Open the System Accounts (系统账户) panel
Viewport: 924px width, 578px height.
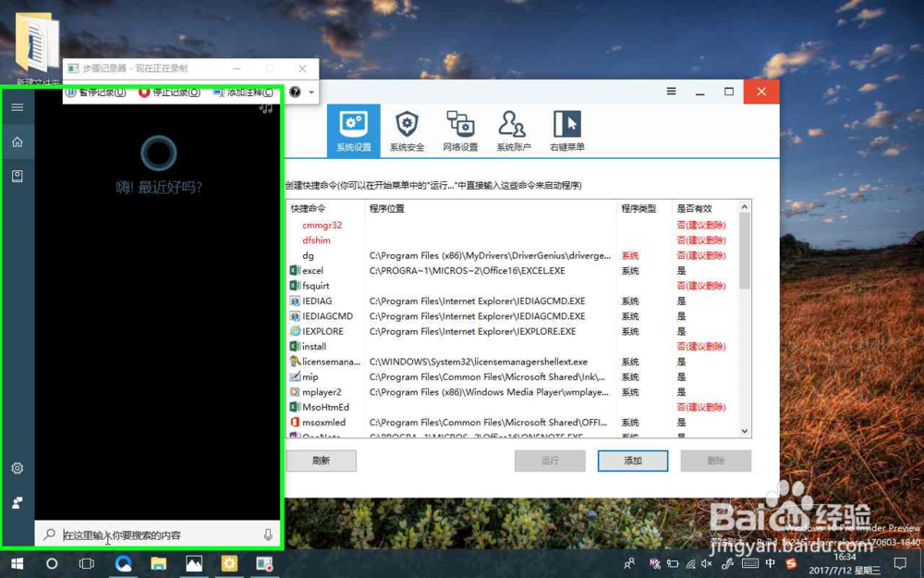click(x=512, y=129)
